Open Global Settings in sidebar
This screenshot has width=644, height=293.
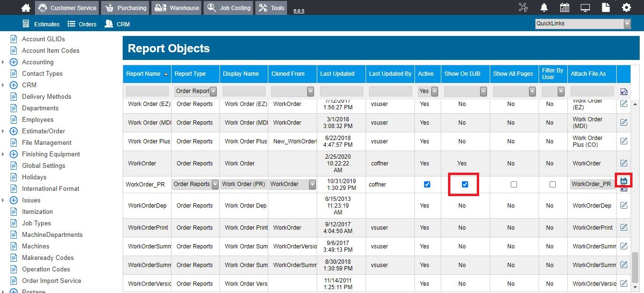tap(44, 165)
